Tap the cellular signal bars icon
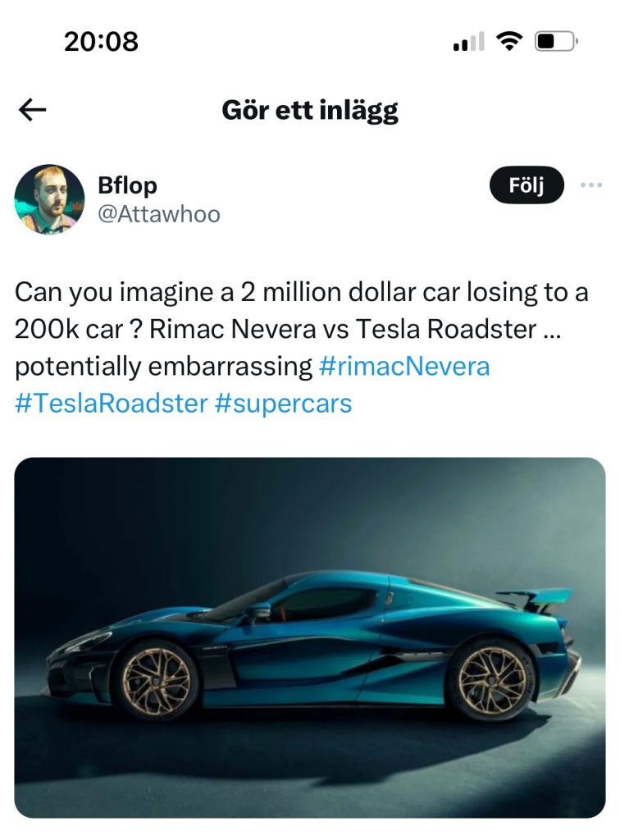Screen dimensions: 620x840 point(468,41)
